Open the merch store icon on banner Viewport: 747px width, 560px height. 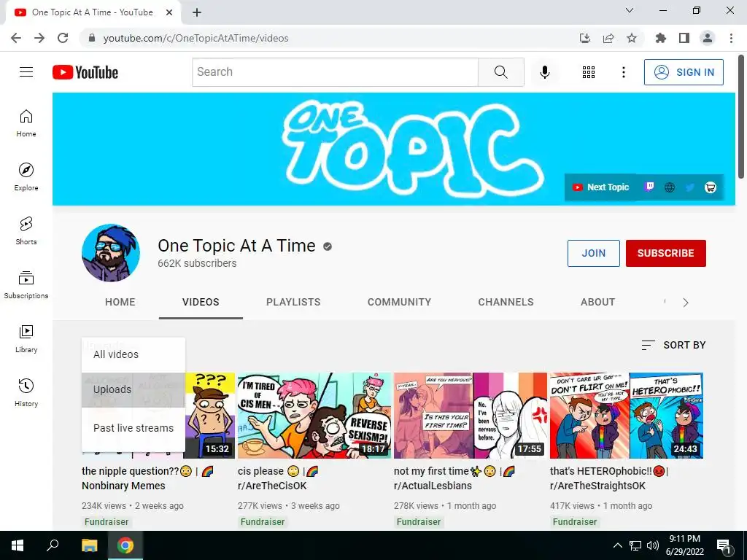[x=710, y=187]
